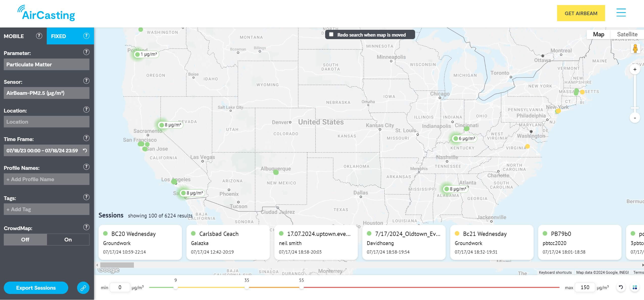
Task: Click the San Diego 8 µg/m³ marker
Action: (x=192, y=193)
